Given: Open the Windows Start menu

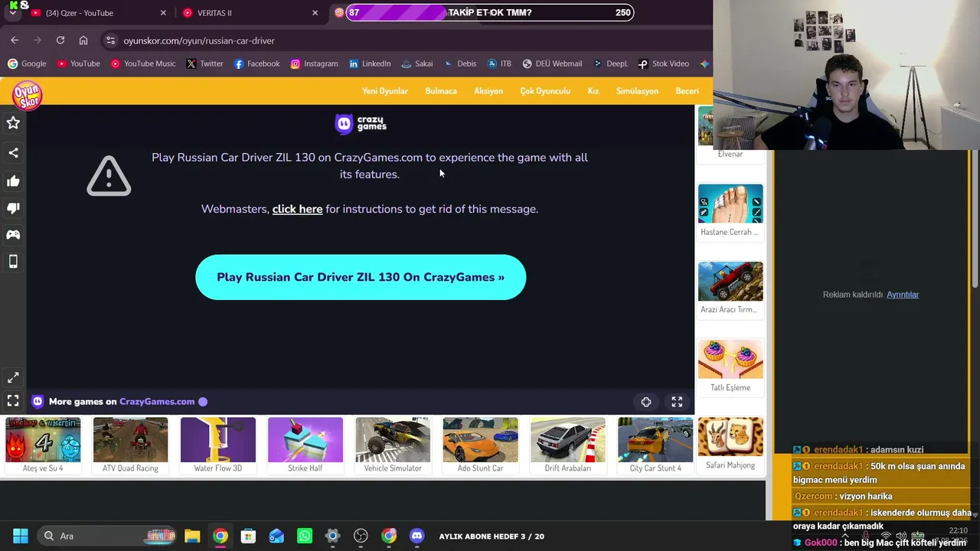Looking at the screenshot, I should (x=21, y=536).
